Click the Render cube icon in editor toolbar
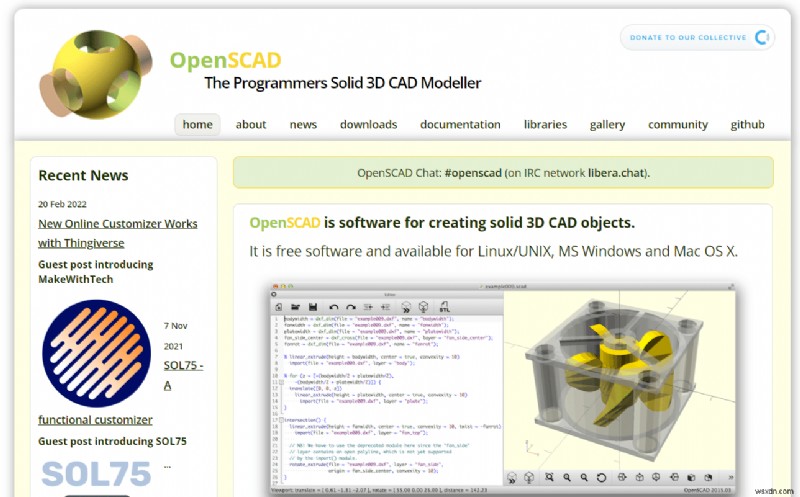Screen dimensions: 800x497 423,306
